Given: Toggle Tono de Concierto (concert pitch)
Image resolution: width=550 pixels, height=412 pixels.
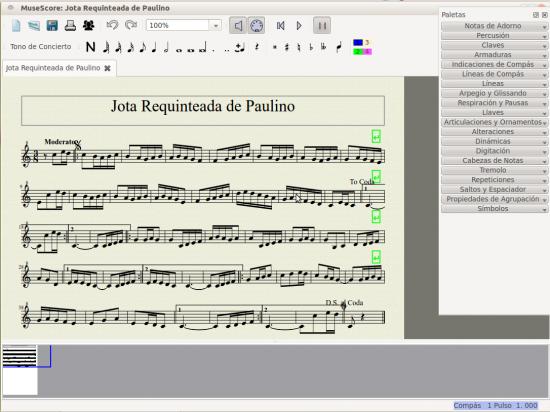Looking at the screenshot, I should pyautogui.click(x=41, y=47).
